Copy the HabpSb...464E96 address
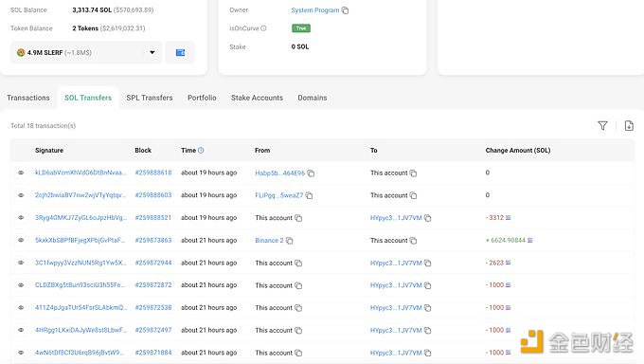 point(311,173)
